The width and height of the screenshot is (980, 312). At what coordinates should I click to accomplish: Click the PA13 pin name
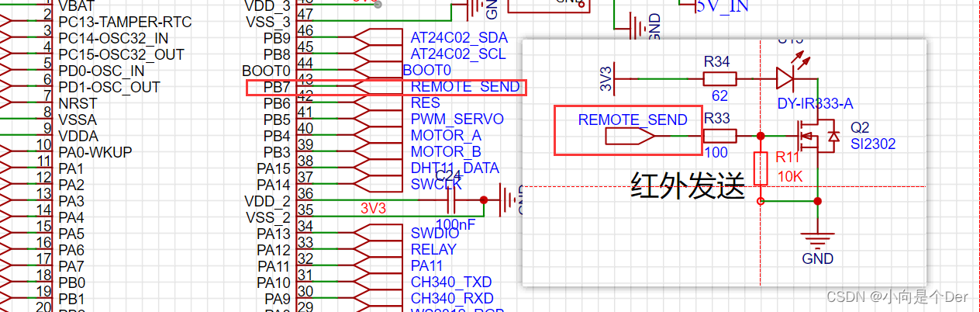click(x=274, y=234)
